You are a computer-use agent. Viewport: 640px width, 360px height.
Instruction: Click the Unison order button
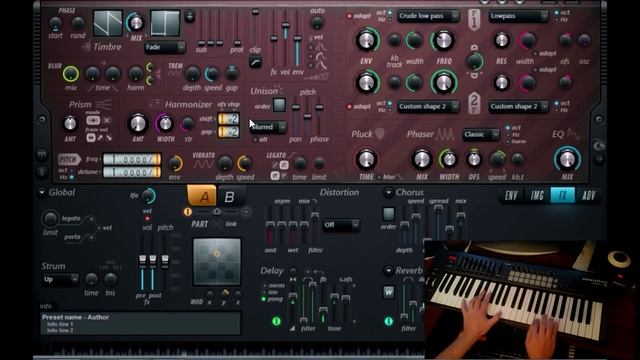pos(279,106)
